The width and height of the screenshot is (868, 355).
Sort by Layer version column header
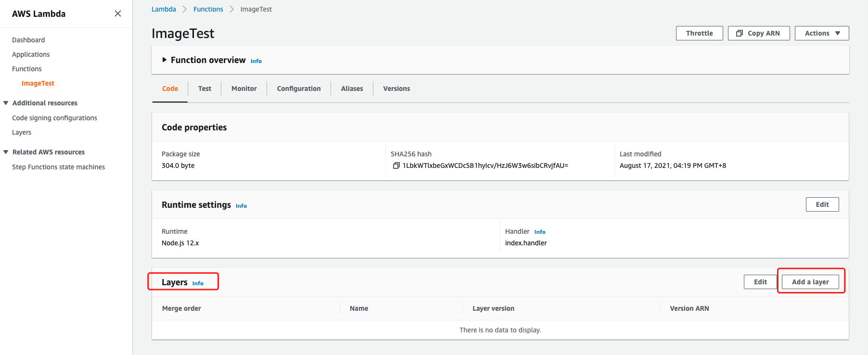coord(493,308)
